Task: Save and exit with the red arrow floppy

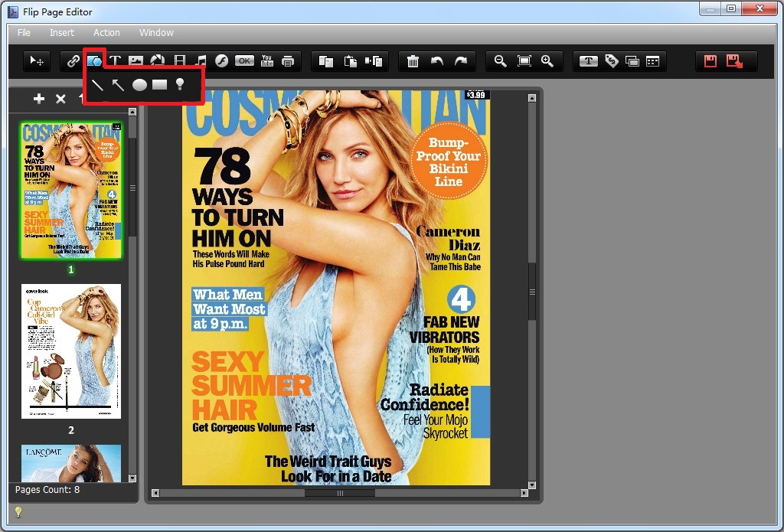Action: 734,61
